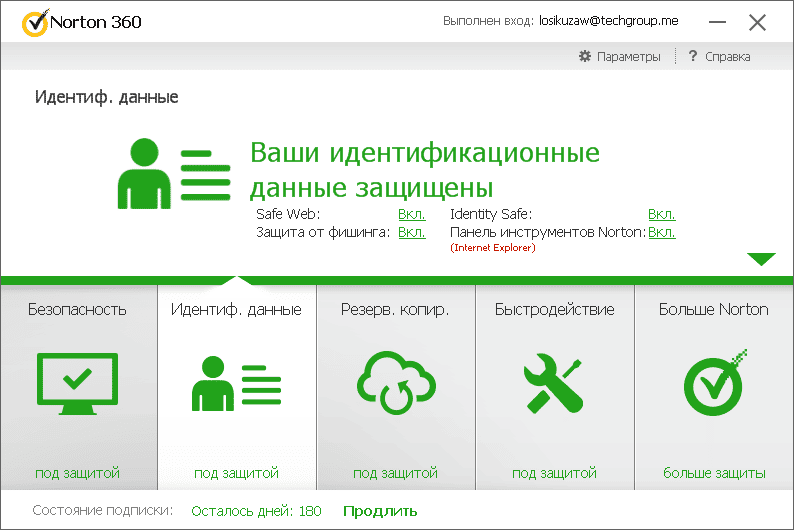Click the Справка question mark icon
Screen dimensions: 794x530
click(x=693, y=56)
